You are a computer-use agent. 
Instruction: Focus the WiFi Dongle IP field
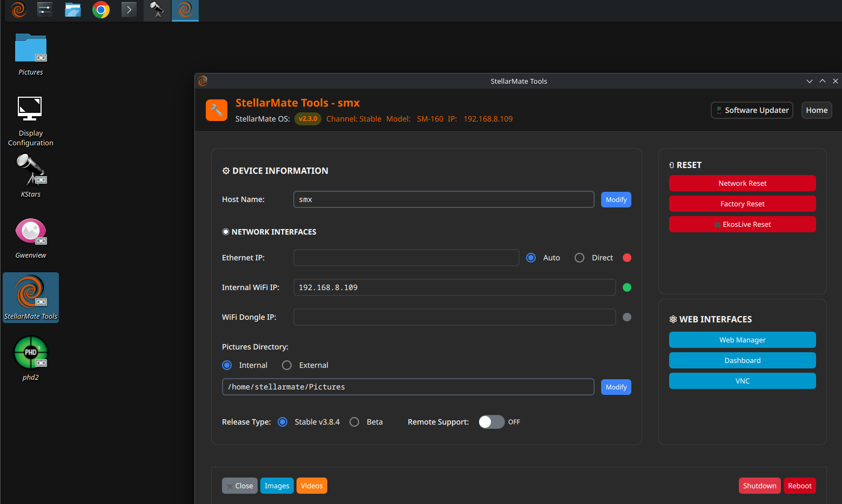pyautogui.click(x=455, y=317)
